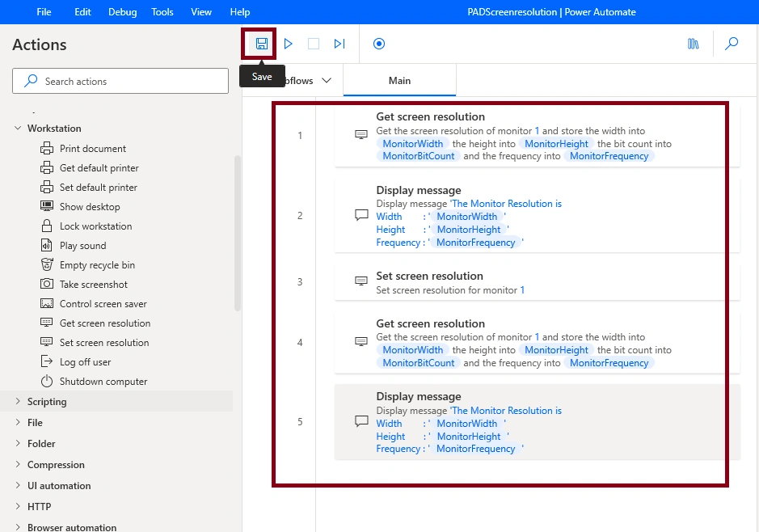759x532 pixels.
Task: Click MonitorBitCount variable in step 1
Action: 418,156
